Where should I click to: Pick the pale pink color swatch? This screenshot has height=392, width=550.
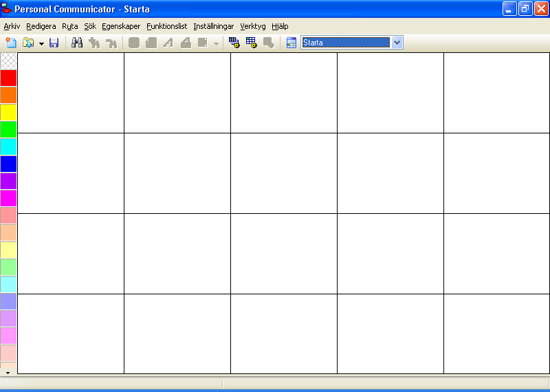coord(8,353)
